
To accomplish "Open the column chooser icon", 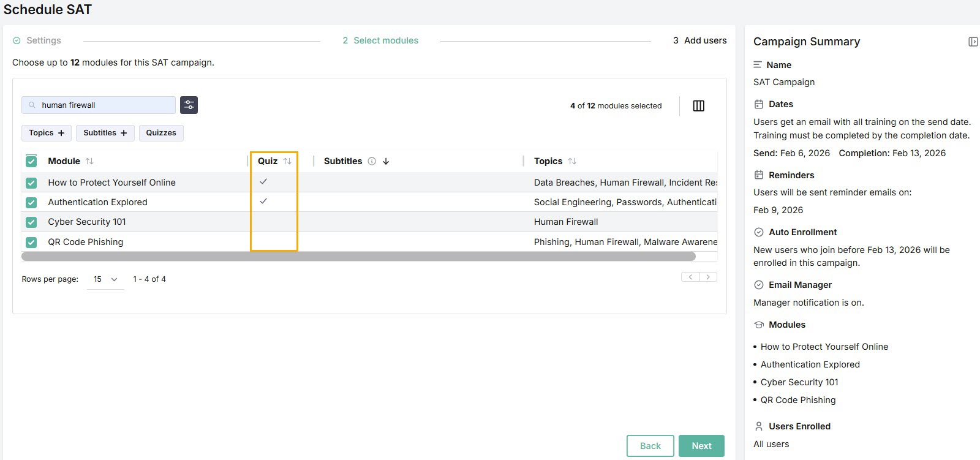I will (x=698, y=106).
